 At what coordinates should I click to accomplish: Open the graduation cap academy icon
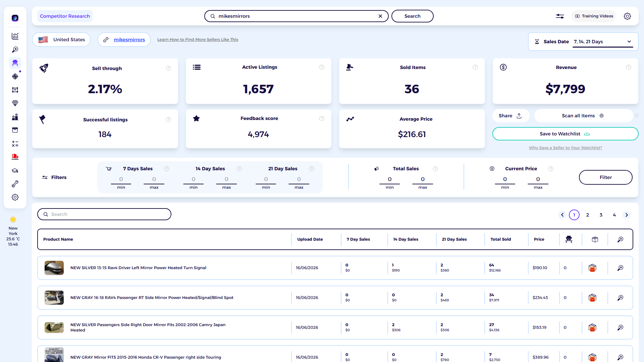[x=15, y=171]
